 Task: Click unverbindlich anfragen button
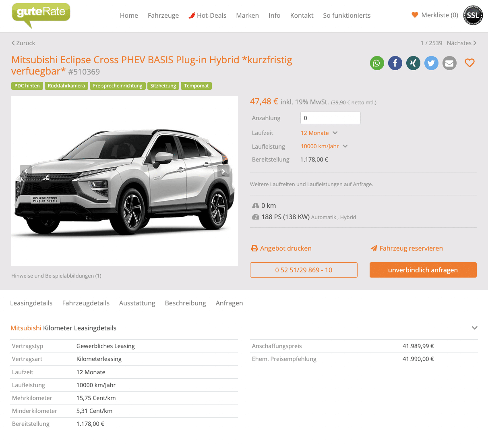423,270
